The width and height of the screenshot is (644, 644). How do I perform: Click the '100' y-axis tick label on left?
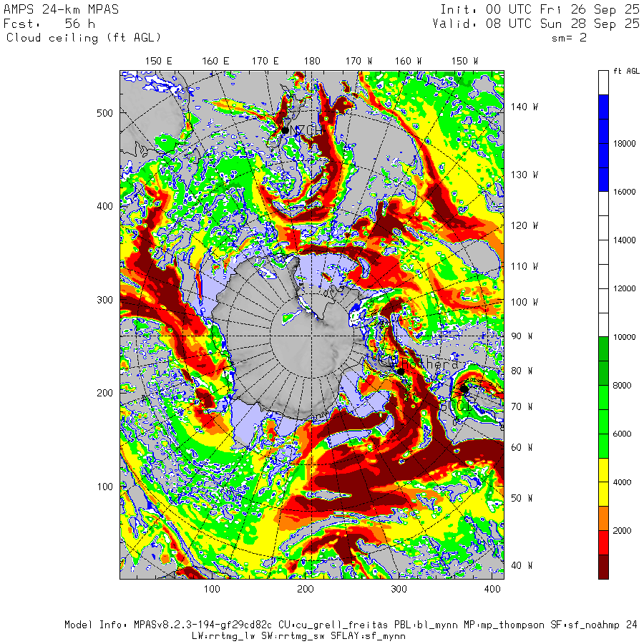click(x=104, y=487)
